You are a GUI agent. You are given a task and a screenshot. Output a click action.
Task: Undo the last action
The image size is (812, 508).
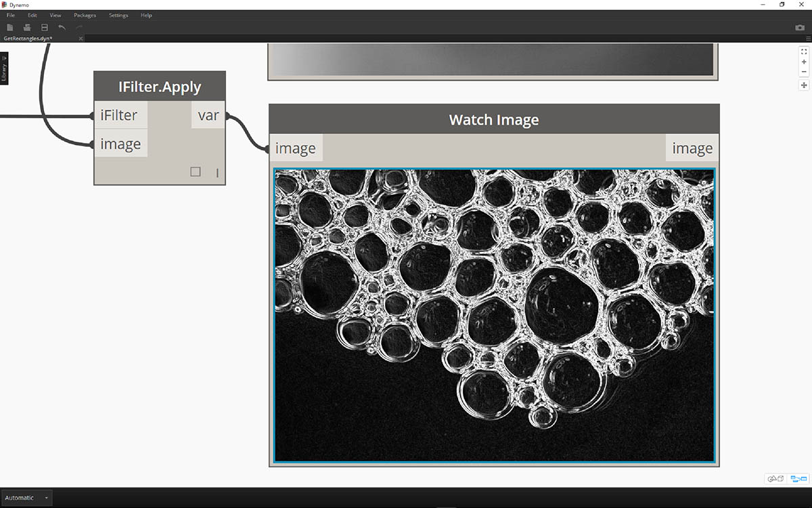(x=62, y=27)
